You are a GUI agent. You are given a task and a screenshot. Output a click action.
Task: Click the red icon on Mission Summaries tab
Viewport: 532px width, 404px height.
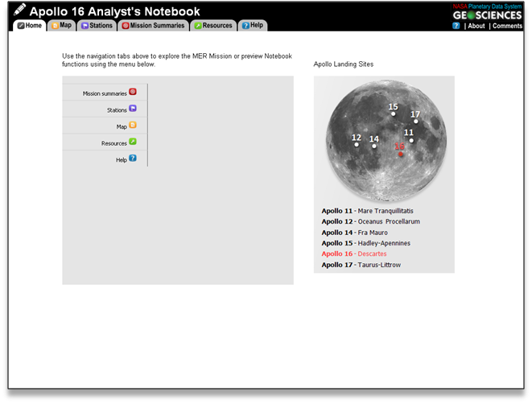pyautogui.click(x=126, y=26)
